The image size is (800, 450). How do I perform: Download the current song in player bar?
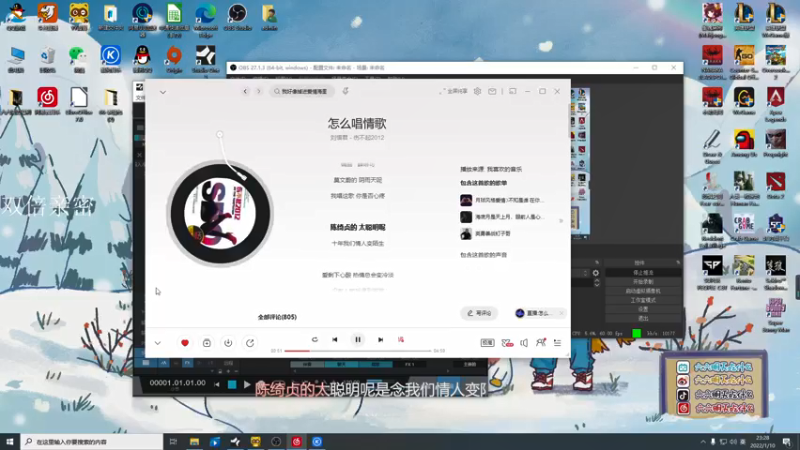tap(228, 343)
